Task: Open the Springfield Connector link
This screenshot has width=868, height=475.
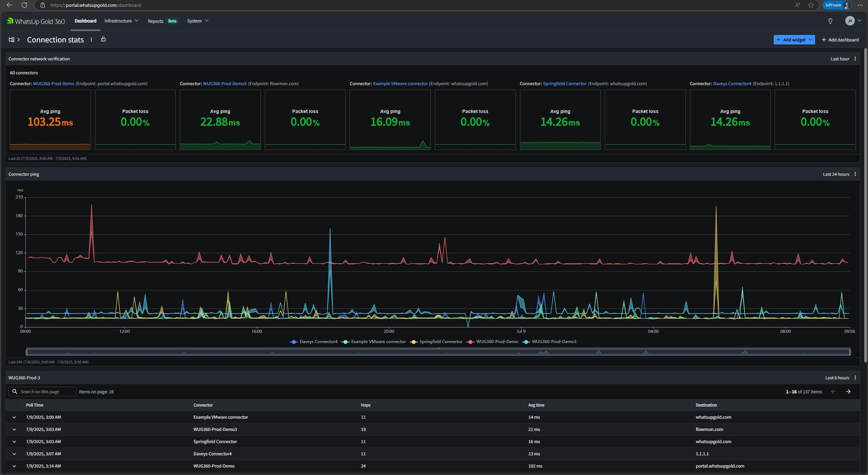Action: 564,83
